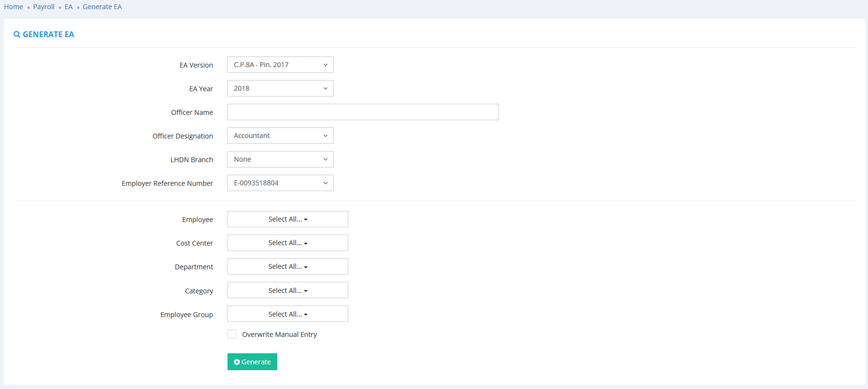868x389 pixels.
Task: Open the EA breadcrumb link
Action: (69, 7)
